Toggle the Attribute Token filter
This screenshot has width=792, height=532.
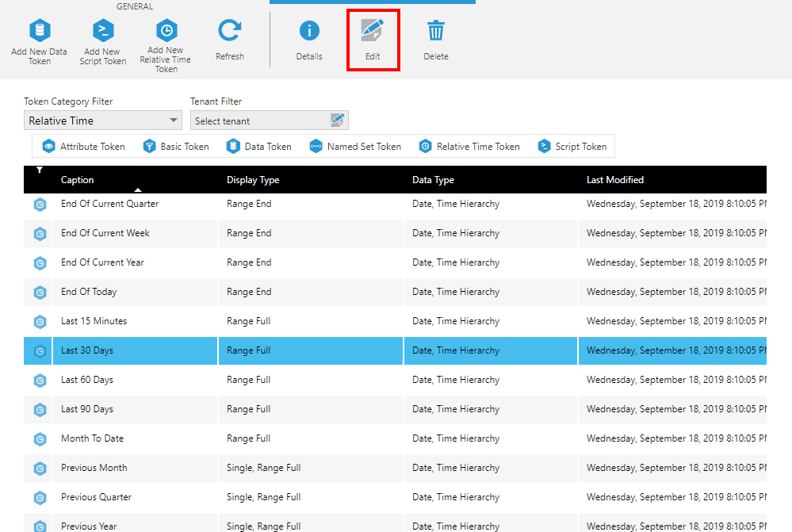pos(83,147)
